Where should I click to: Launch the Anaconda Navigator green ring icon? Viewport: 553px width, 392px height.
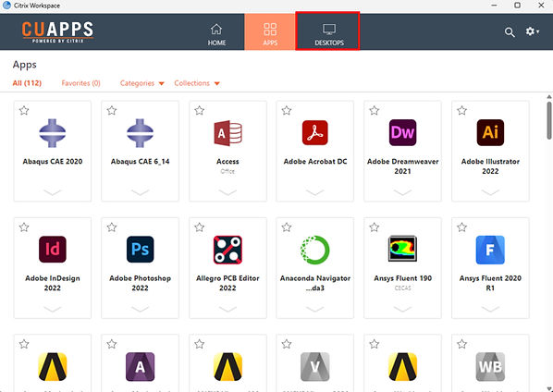pyautogui.click(x=315, y=250)
